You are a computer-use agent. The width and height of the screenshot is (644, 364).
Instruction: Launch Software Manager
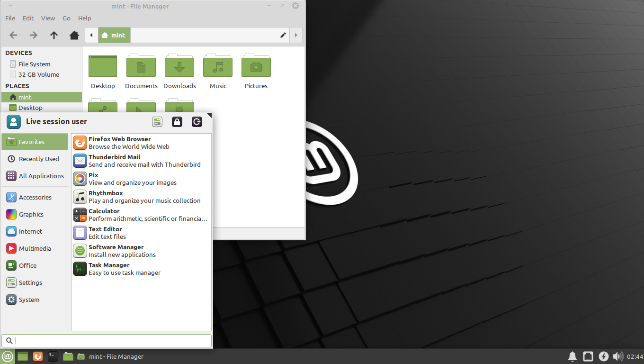pos(116,251)
